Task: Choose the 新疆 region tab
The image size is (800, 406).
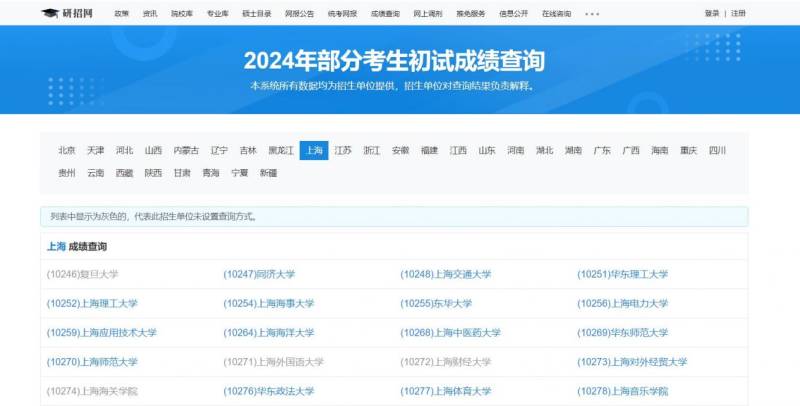Action: tap(268, 173)
